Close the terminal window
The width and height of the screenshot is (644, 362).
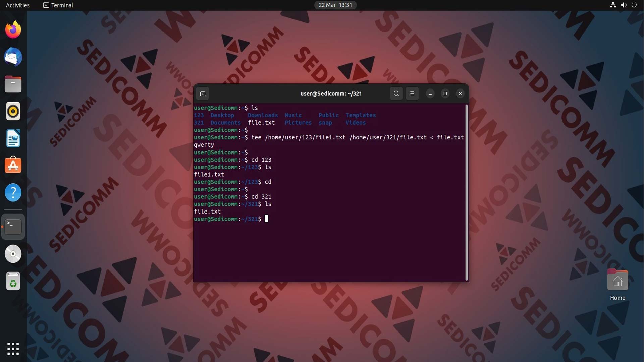coord(460,94)
